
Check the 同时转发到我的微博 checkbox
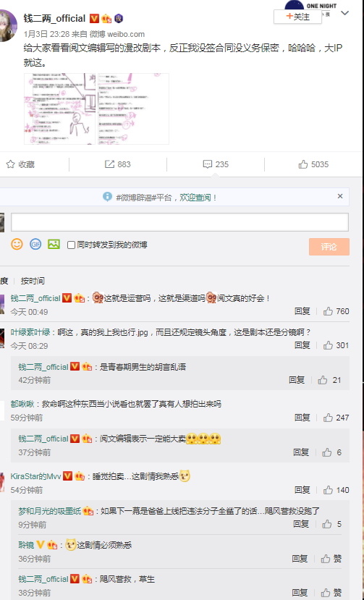point(71,245)
